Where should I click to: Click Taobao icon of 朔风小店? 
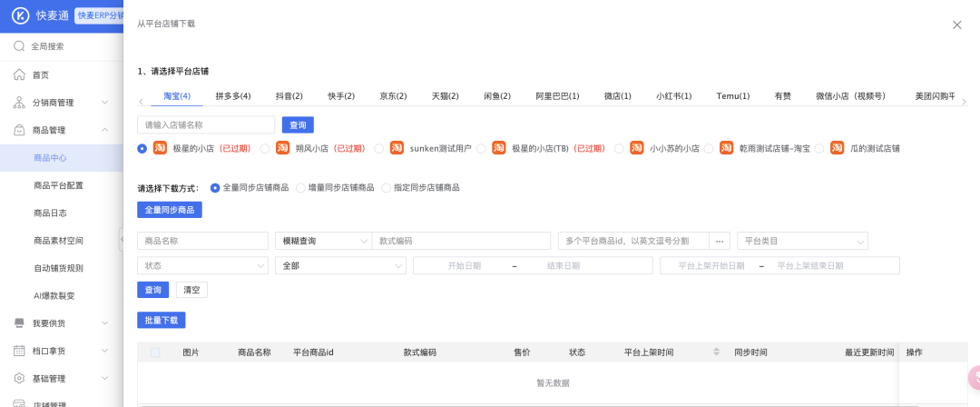[282, 148]
